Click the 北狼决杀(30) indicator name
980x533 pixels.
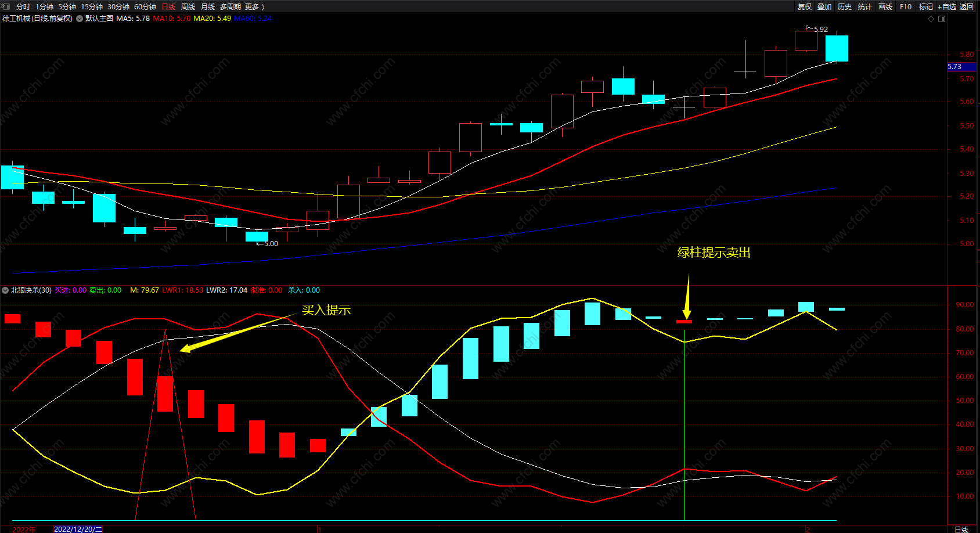31,290
